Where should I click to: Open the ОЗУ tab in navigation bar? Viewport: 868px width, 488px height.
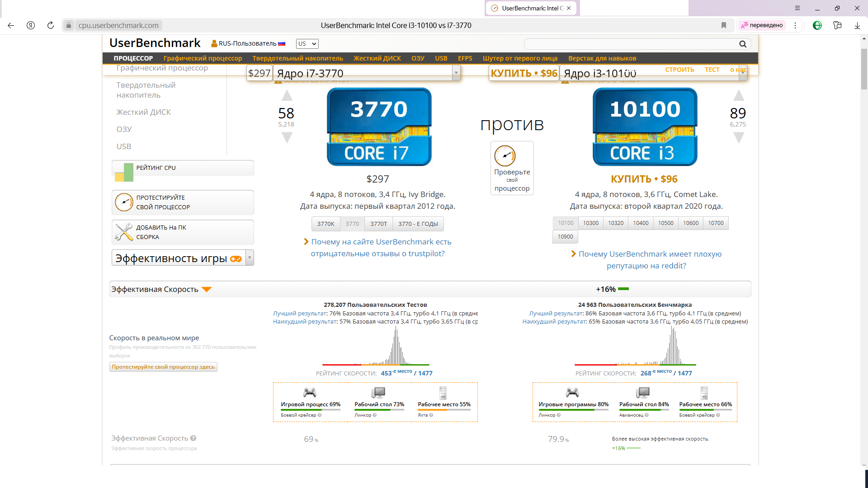(x=418, y=58)
